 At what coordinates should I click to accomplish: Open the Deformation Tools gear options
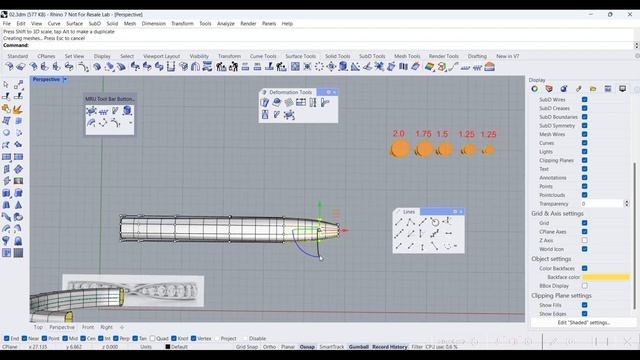coord(329,92)
